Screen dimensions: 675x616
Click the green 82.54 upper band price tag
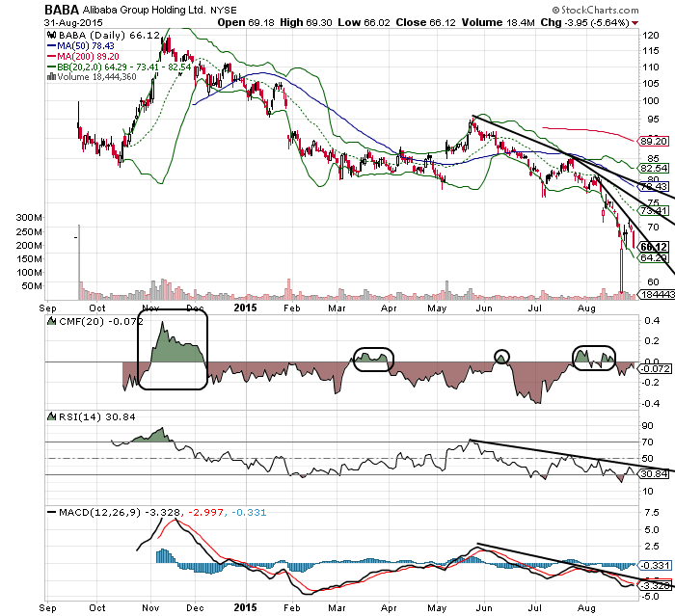click(654, 168)
